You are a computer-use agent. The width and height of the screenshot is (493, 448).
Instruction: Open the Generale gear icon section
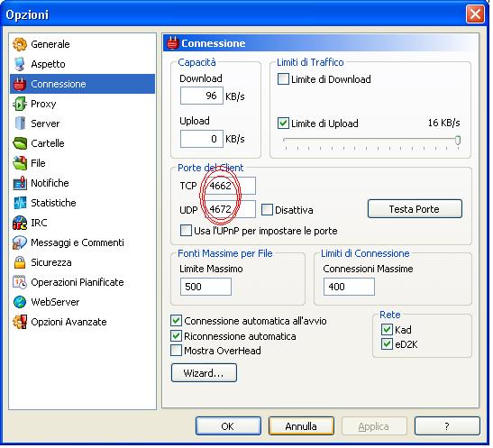tap(20, 44)
